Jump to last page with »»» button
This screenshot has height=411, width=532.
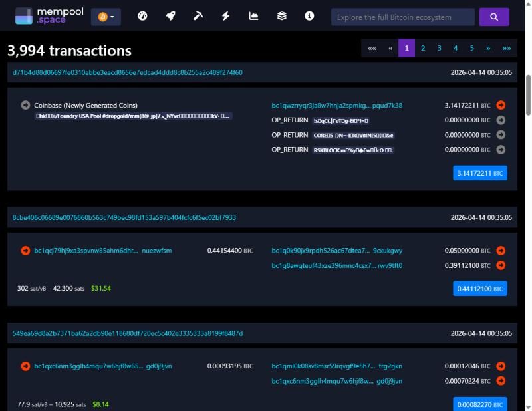click(507, 48)
